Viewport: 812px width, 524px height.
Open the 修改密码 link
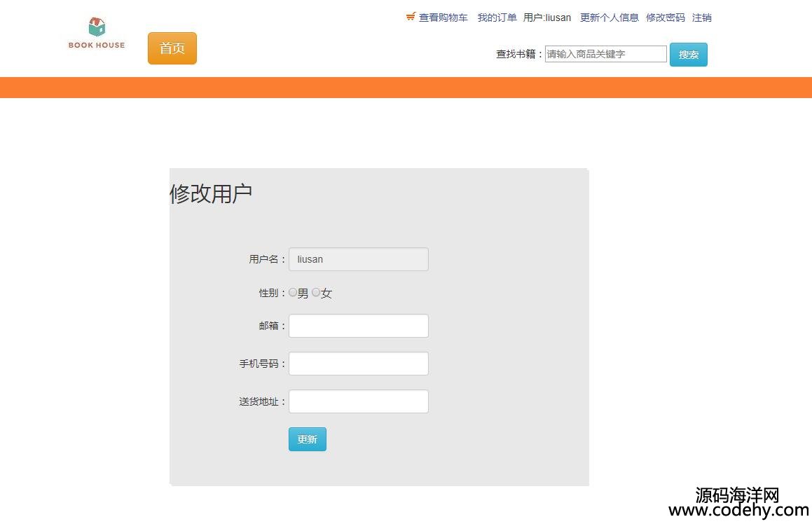665,18
